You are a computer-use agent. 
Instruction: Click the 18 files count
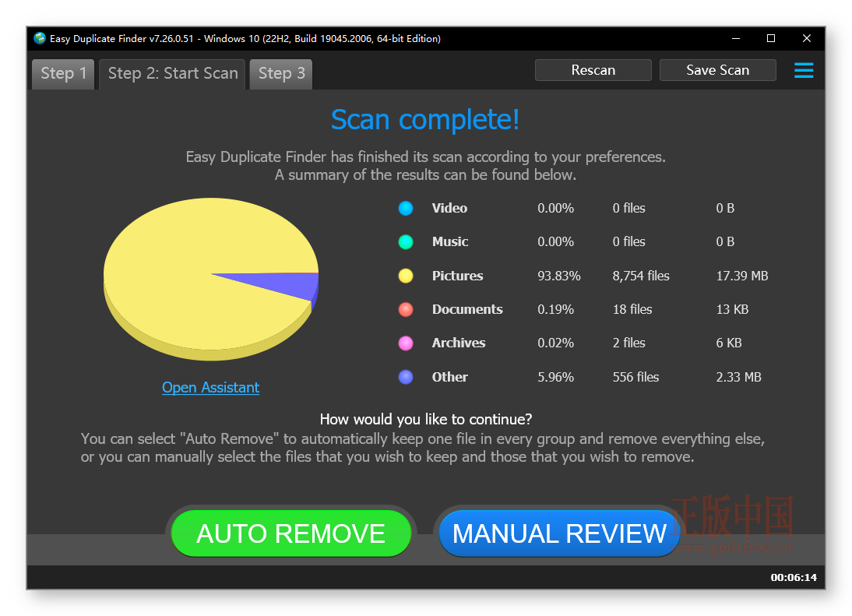coord(632,310)
